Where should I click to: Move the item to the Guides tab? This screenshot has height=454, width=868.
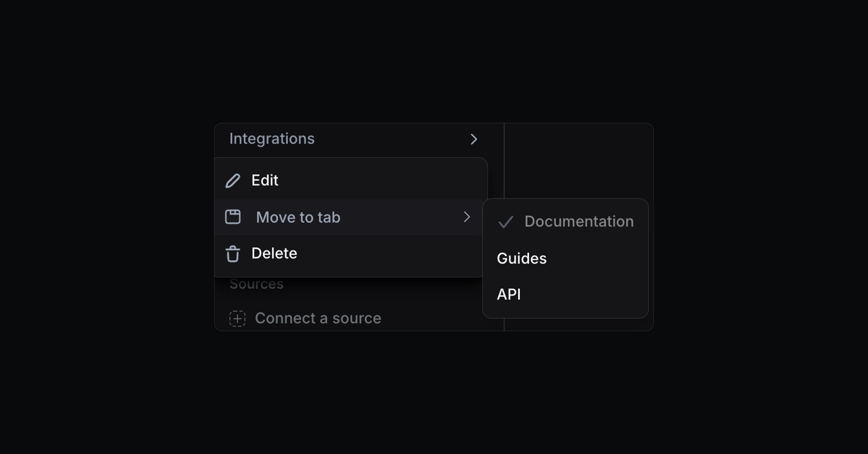(x=565, y=258)
